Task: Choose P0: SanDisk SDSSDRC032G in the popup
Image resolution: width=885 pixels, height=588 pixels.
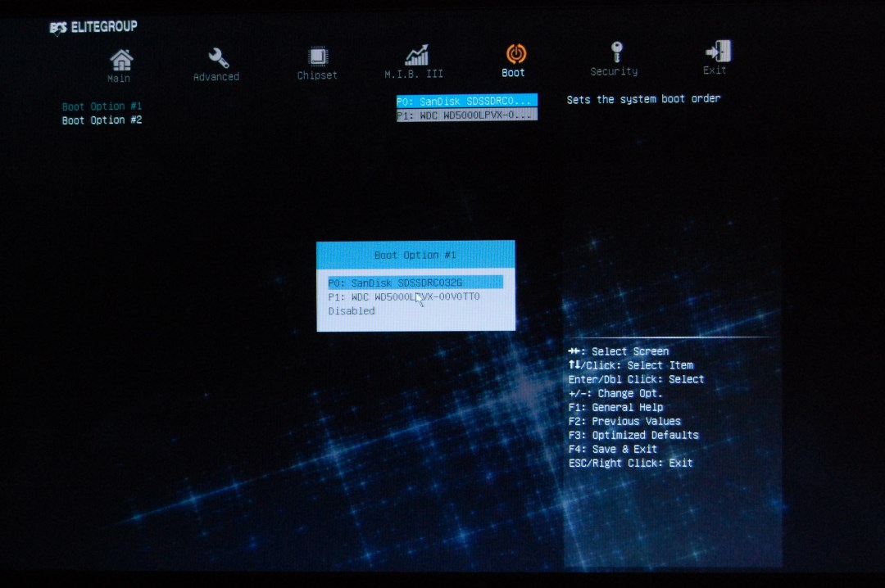Action: 415,283
